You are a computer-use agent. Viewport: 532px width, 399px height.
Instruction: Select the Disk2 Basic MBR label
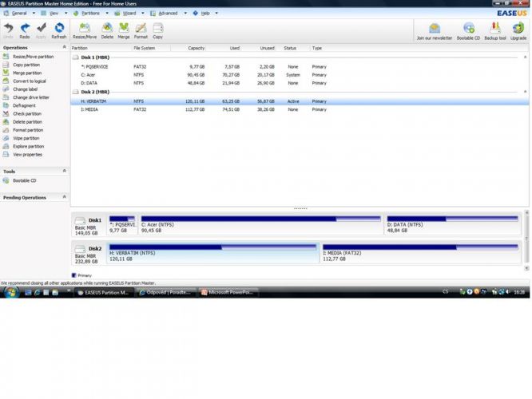click(88, 255)
